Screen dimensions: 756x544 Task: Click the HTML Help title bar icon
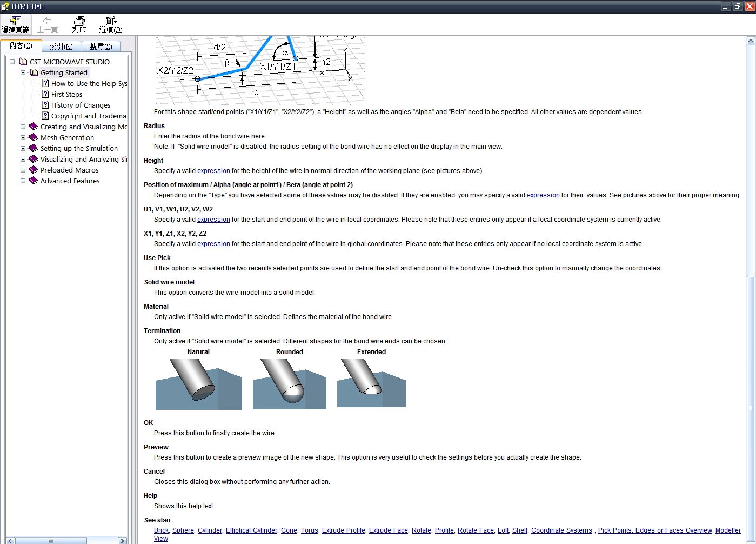[x=5, y=6]
